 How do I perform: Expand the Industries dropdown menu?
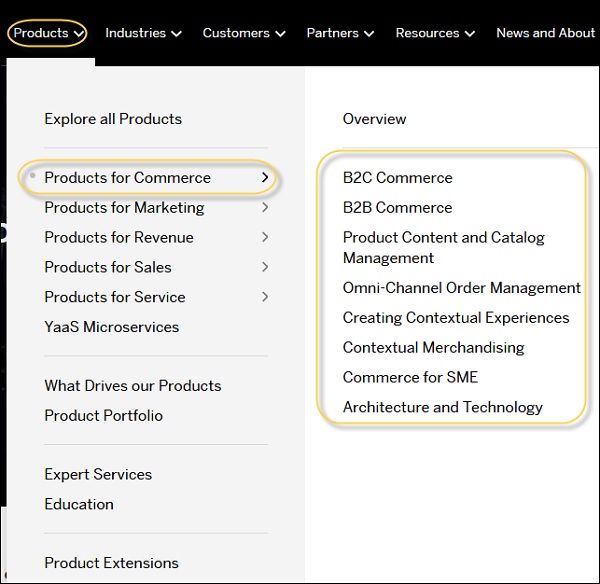click(x=143, y=33)
